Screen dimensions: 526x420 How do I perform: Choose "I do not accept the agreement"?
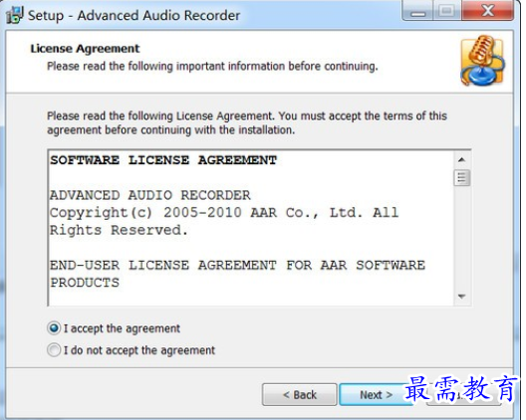[x=54, y=350]
